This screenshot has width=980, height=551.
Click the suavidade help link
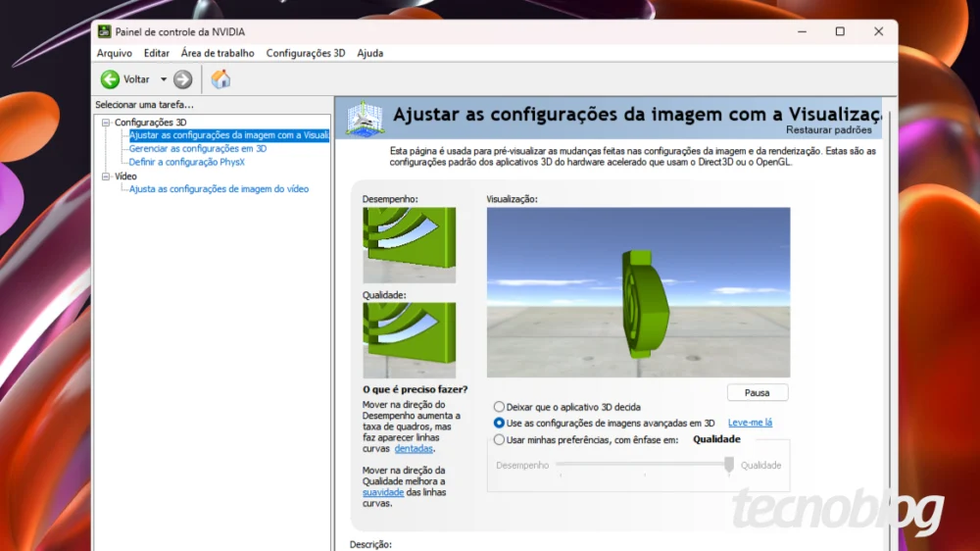pyautogui.click(x=382, y=493)
